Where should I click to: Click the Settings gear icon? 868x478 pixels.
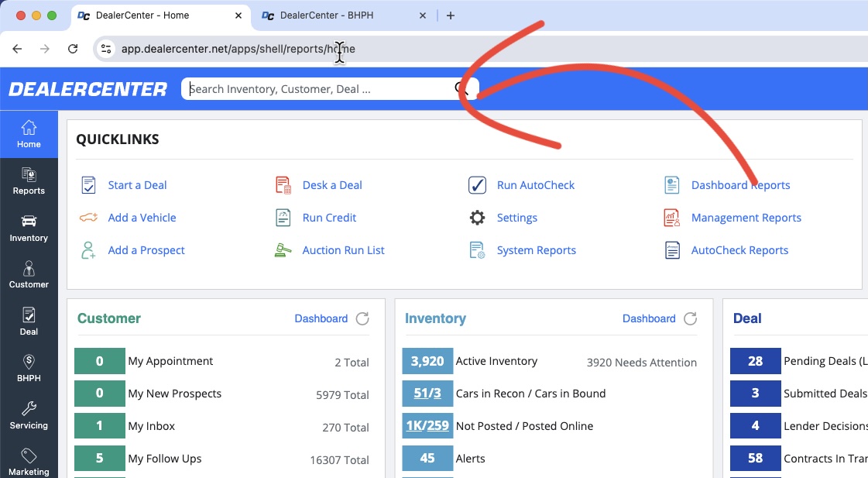coord(477,218)
